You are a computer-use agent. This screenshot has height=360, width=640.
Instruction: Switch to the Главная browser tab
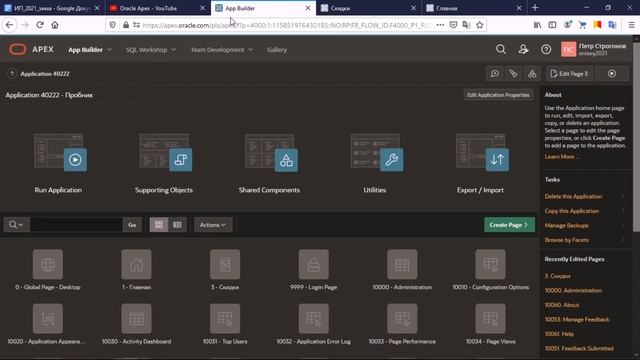(x=474, y=8)
